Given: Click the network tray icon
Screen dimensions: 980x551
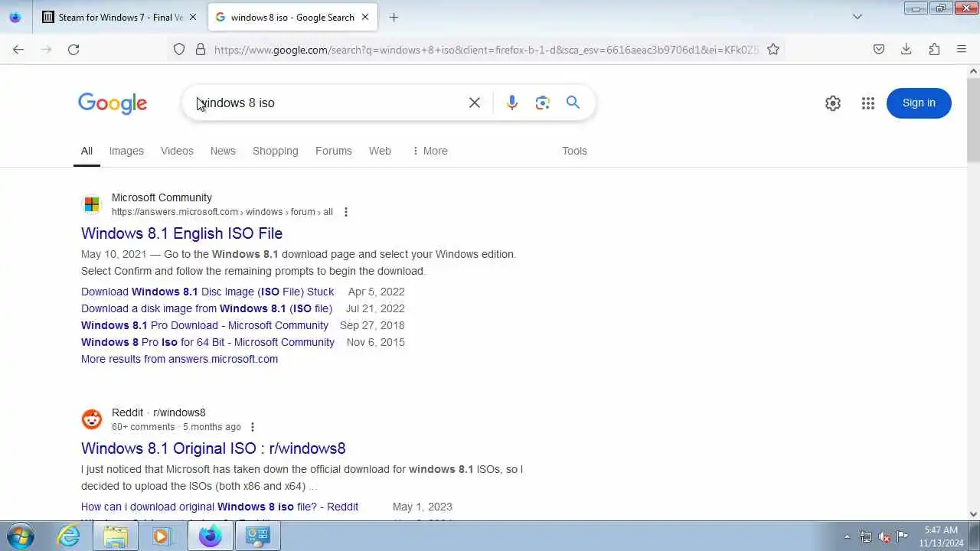Looking at the screenshot, I should coord(866,536).
